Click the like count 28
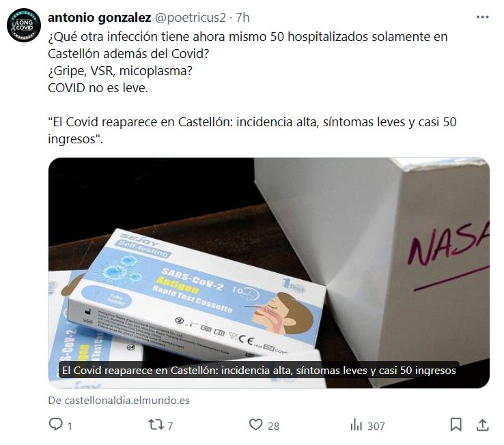The image size is (504, 445). coord(274,427)
